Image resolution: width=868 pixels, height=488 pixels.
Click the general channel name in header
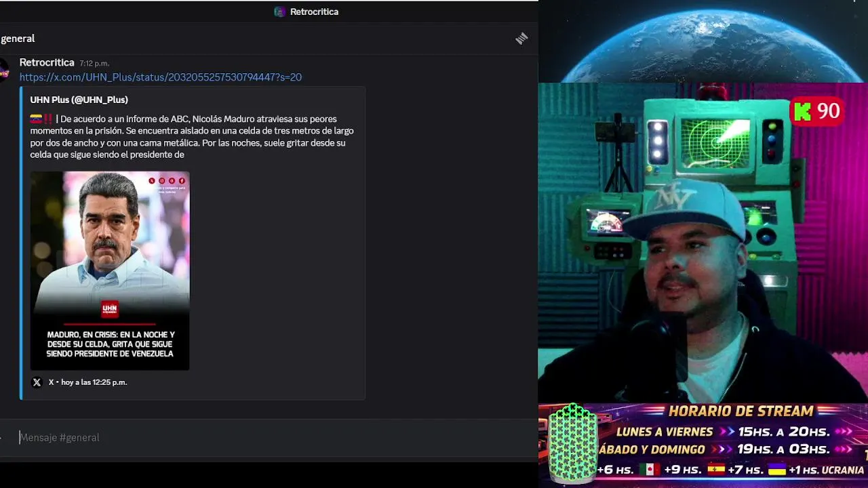point(18,39)
